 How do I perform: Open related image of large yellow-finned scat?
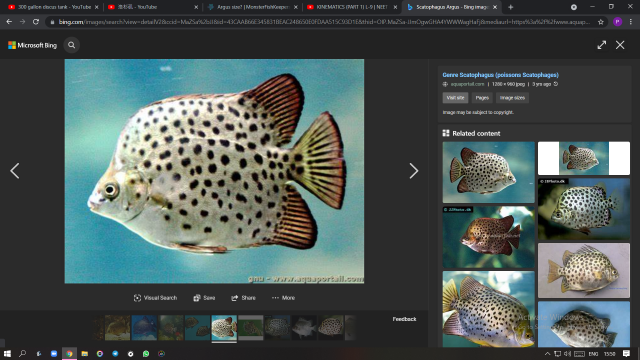pos(489,309)
